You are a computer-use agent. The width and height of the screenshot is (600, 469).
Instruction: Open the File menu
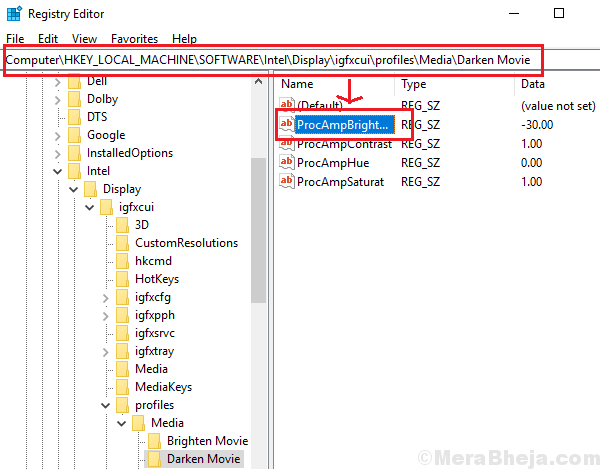click(16, 38)
